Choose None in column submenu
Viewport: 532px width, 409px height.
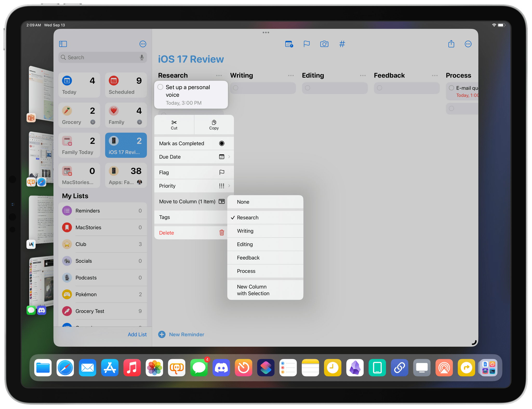pyautogui.click(x=265, y=202)
